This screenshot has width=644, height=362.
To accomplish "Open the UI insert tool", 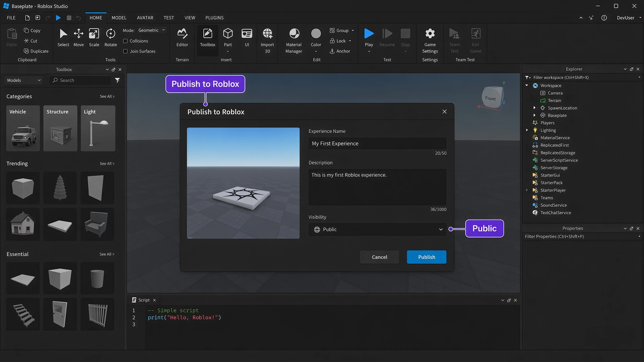I will pos(247,38).
